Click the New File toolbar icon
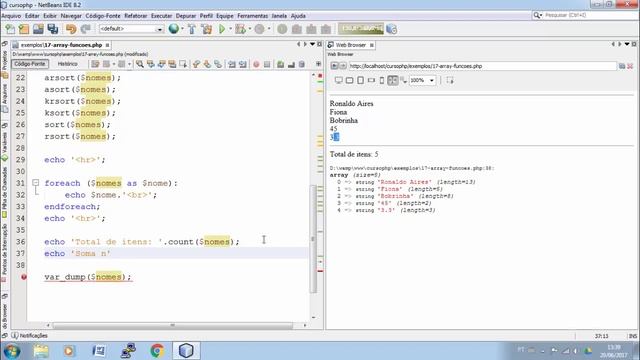Image resolution: width=640 pixels, height=360 pixels. (x=10, y=29)
